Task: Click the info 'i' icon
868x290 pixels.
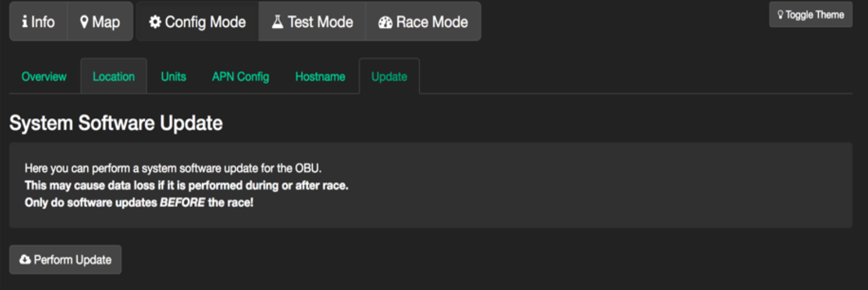Action: pos(25,21)
